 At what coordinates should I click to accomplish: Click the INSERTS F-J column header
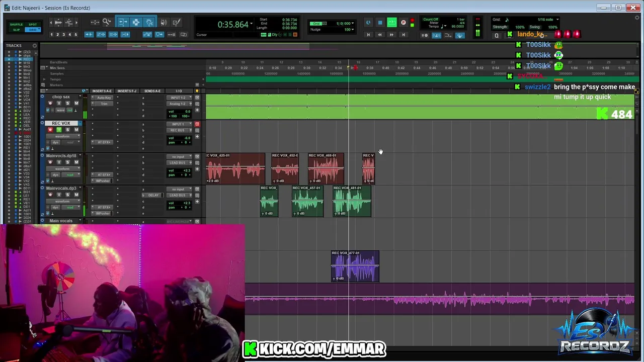click(127, 91)
